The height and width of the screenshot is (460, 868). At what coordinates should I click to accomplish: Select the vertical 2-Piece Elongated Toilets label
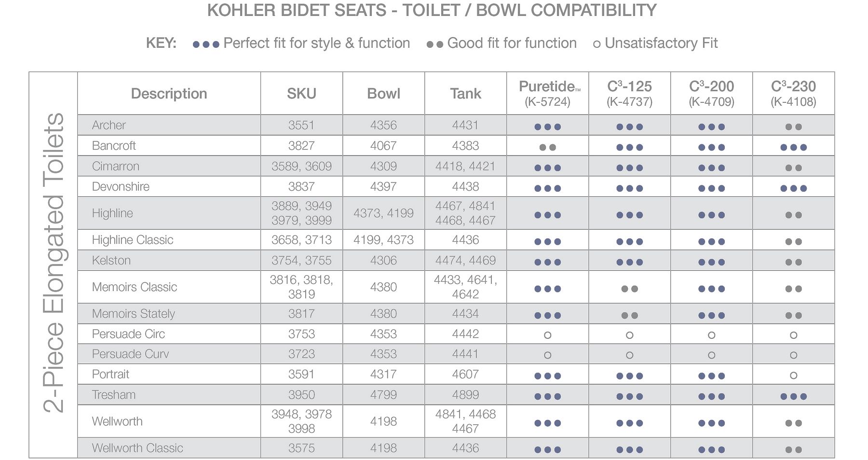click(x=54, y=263)
